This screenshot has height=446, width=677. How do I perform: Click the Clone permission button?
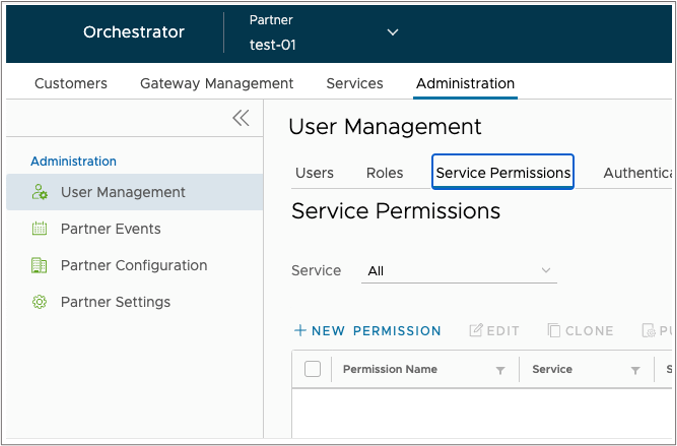tap(583, 331)
